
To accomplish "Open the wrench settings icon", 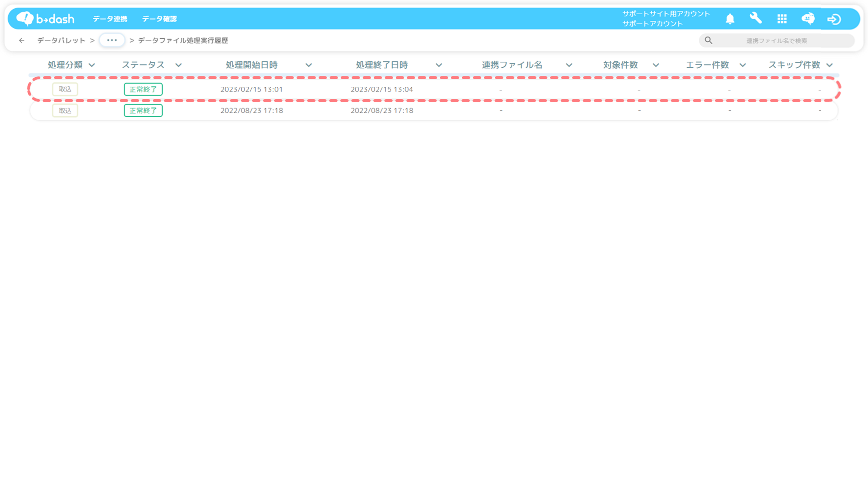I will (756, 18).
